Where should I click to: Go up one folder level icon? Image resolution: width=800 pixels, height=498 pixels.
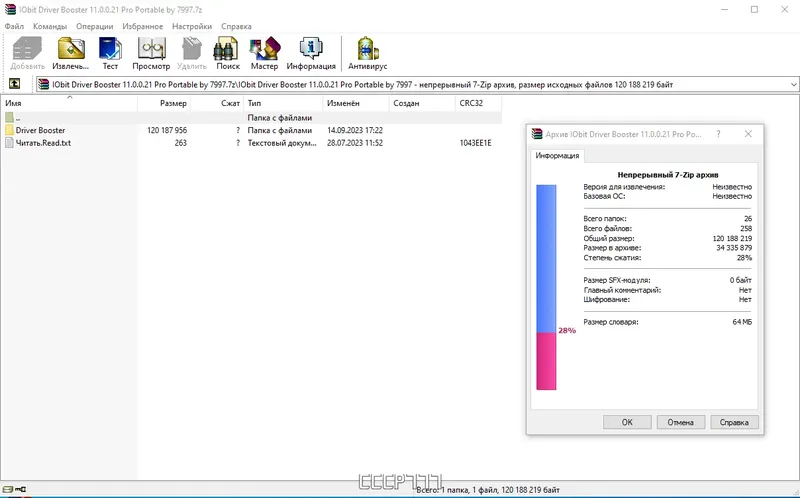[x=14, y=84]
